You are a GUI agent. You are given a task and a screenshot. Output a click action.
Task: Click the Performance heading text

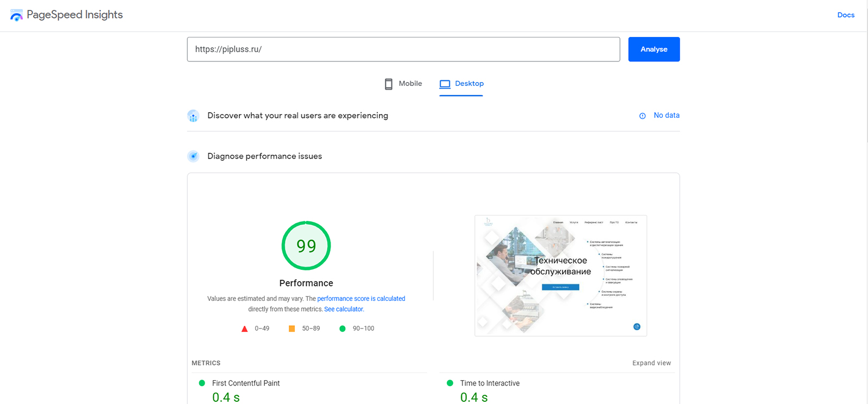tap(306, 283)
